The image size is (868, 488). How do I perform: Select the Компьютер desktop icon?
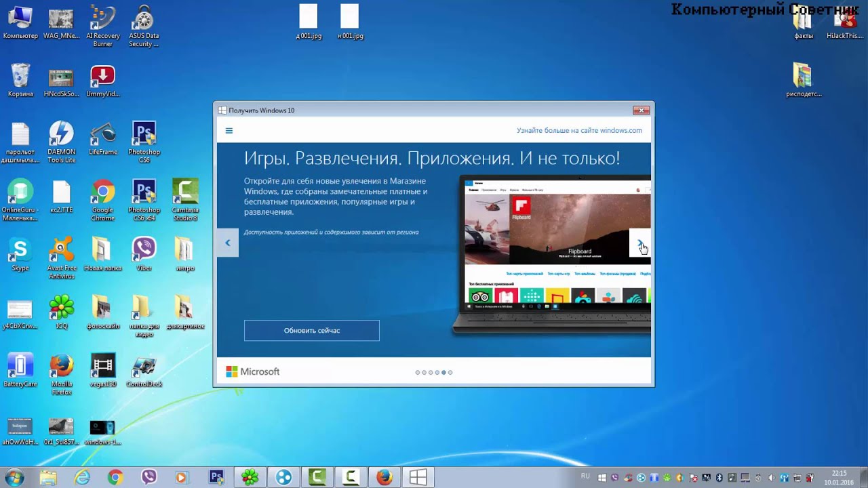coord(20,23)
